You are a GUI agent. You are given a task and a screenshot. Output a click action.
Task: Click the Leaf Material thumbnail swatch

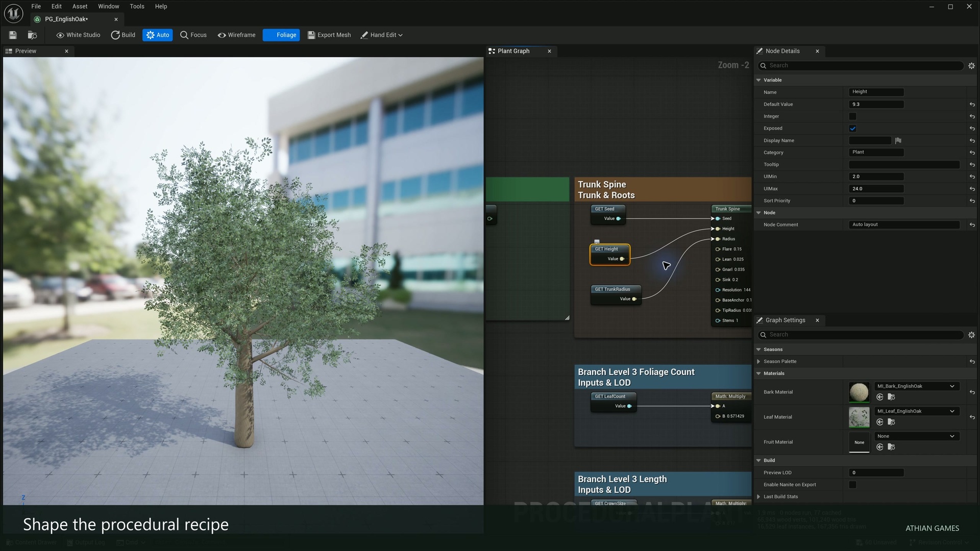click(859, 417)
